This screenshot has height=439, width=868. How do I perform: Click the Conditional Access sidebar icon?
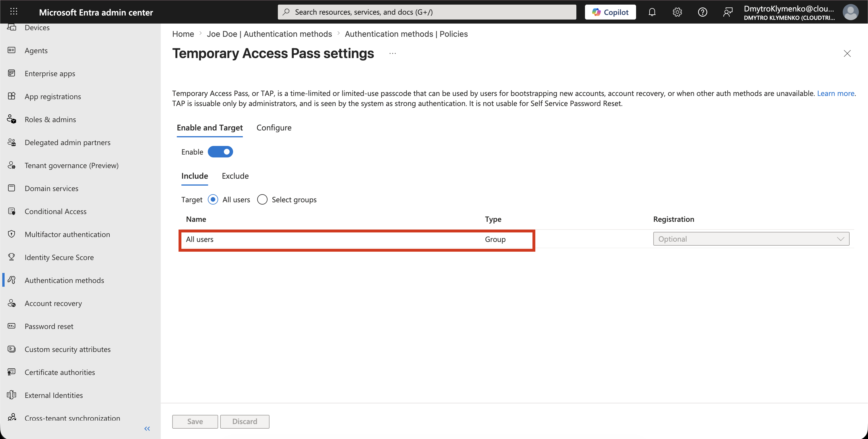click(x=11, y=211)
